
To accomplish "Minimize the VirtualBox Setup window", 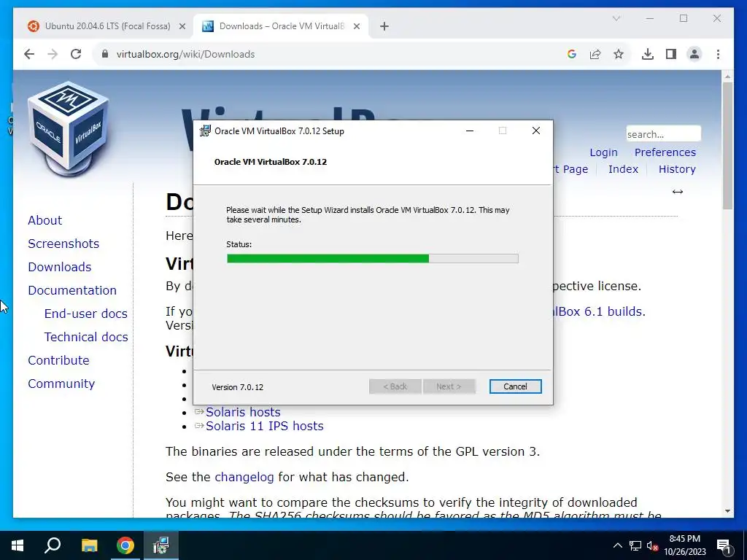I will click(x=470, y=131).
